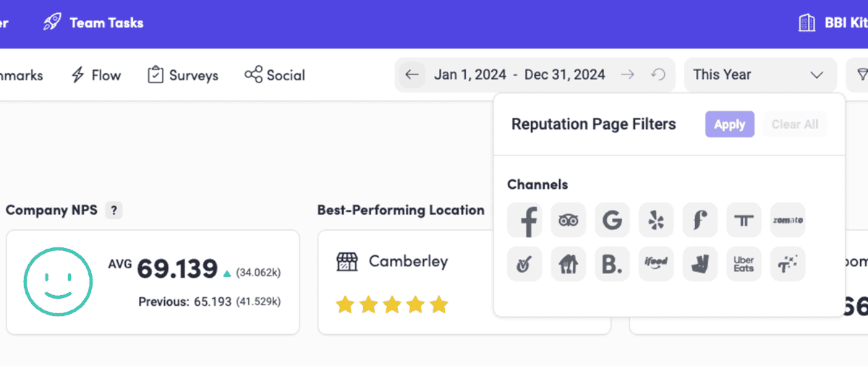
Task: Click the AVG 69.139 NPS score
Action: click(x=163, y=268)
